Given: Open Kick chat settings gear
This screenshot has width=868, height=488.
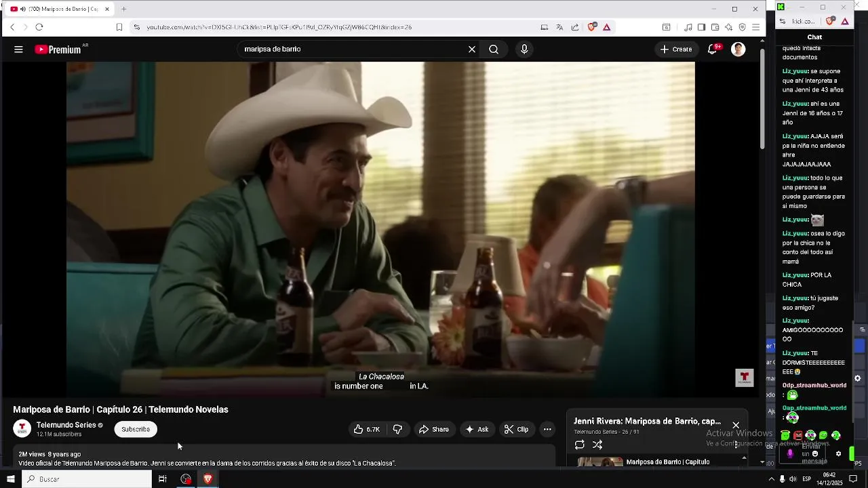Looking at the screenshot, I should tap(838, 453).
